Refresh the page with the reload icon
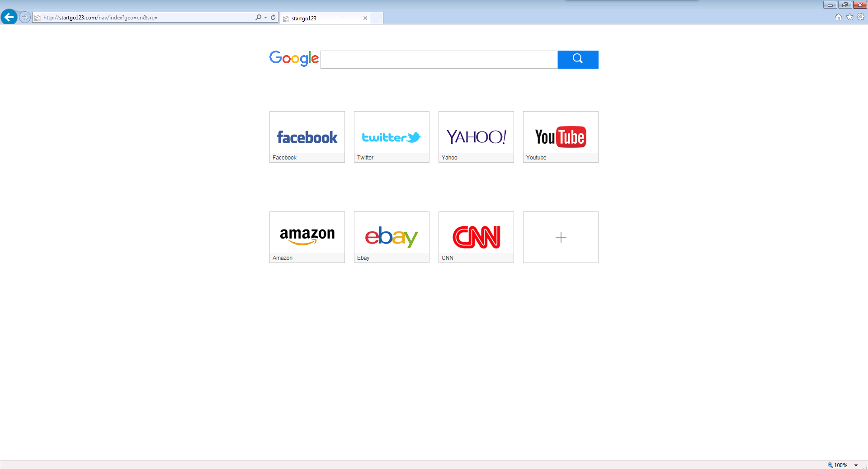This screenshot has height=469, width=868. [x=273, y=17]
